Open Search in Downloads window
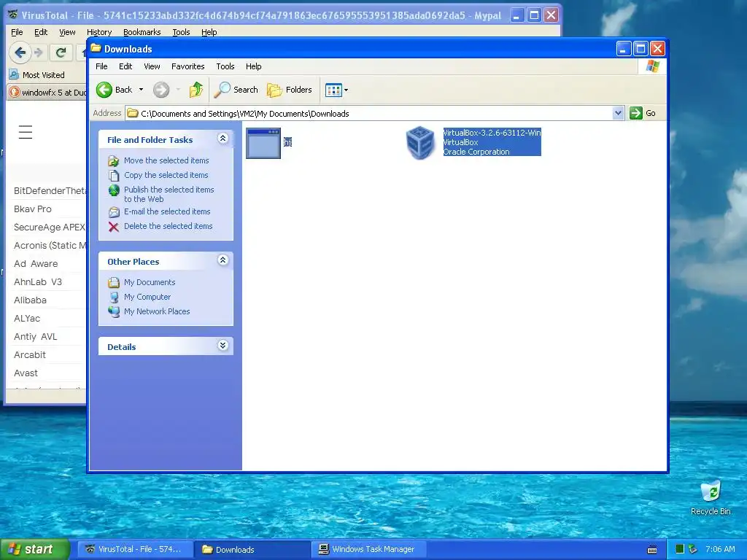Screen dimensions: 747x560 coord(236,90)
